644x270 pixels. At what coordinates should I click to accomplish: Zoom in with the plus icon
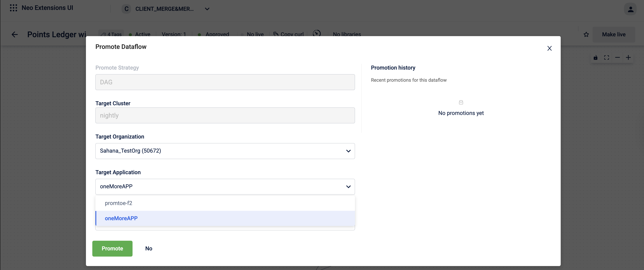628,58
